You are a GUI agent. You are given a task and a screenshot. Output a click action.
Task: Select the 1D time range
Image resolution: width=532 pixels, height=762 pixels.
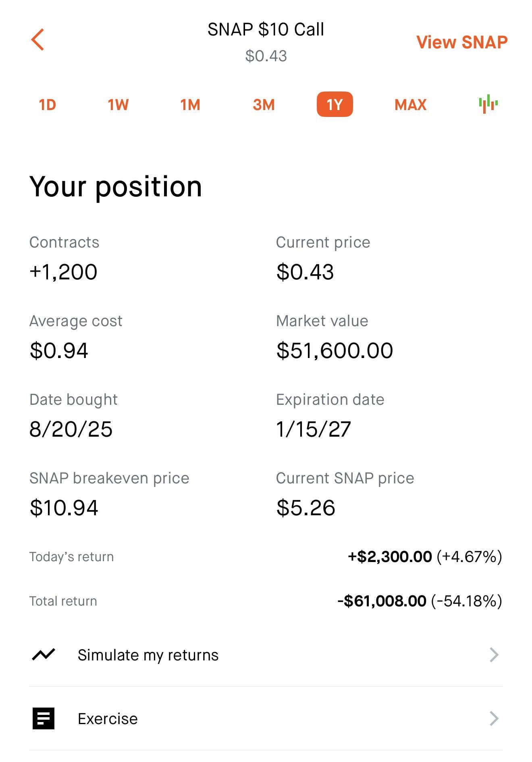point(47,105)
